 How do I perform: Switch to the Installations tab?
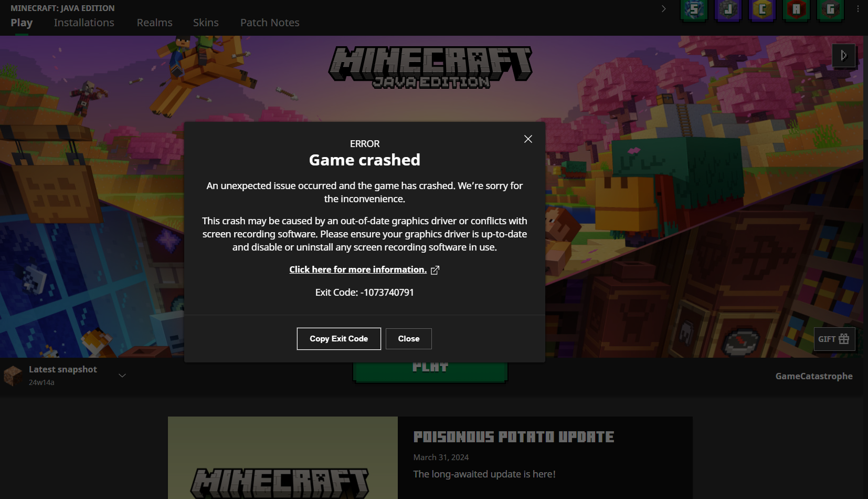tap(84, 23)
